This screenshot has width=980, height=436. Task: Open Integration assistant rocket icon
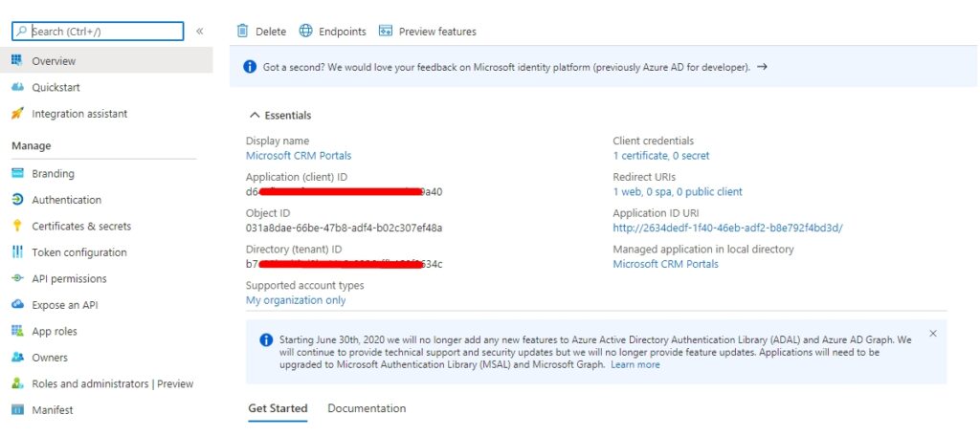click(x=17, y=114)
